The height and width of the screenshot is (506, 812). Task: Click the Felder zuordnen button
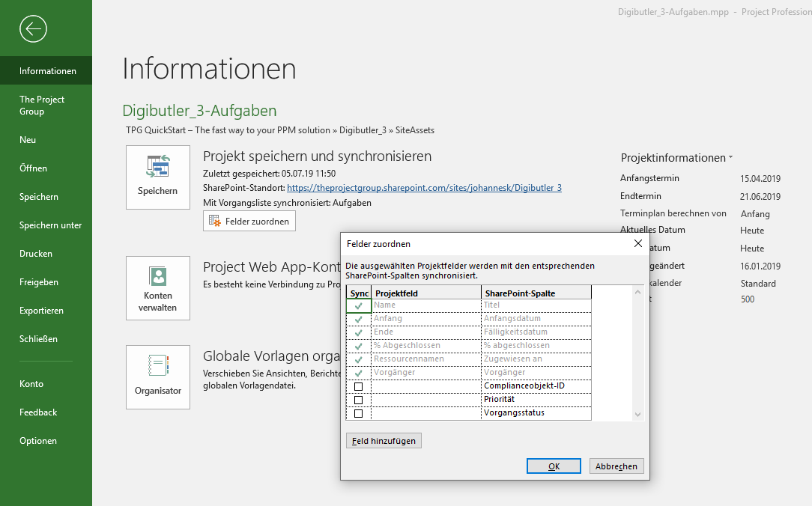click(x=249, y=221)
